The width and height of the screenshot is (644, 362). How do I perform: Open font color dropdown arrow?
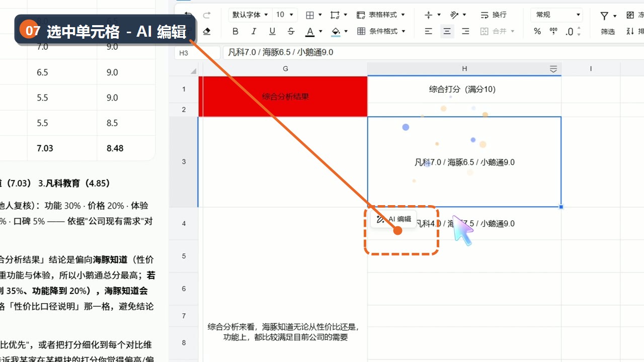320,32
